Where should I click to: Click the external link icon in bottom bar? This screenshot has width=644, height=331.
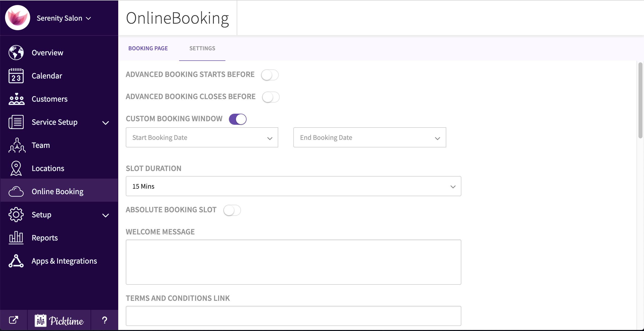[14, 320]
